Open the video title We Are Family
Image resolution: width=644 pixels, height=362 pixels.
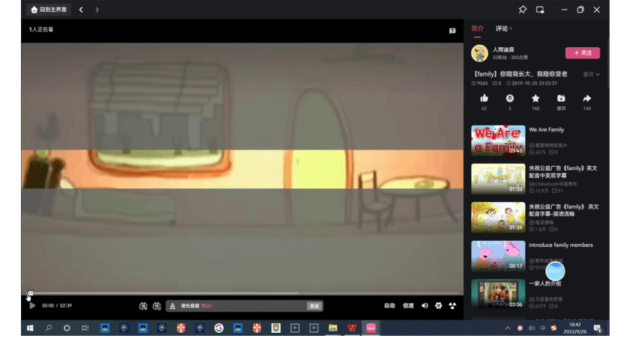(x=546, y=129)
